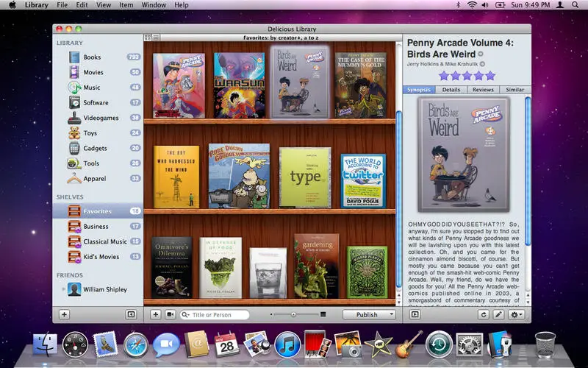
Task: Select the In Defense of Food book
Action: (220, 268)
